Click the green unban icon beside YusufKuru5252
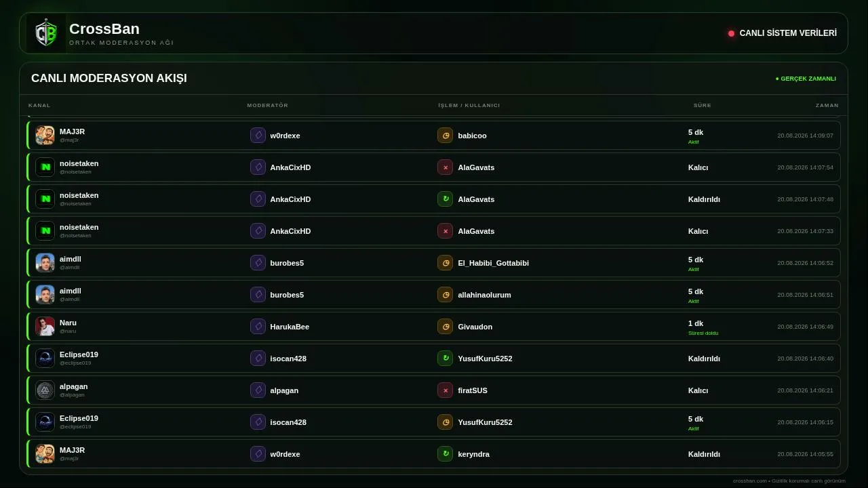 445,359
